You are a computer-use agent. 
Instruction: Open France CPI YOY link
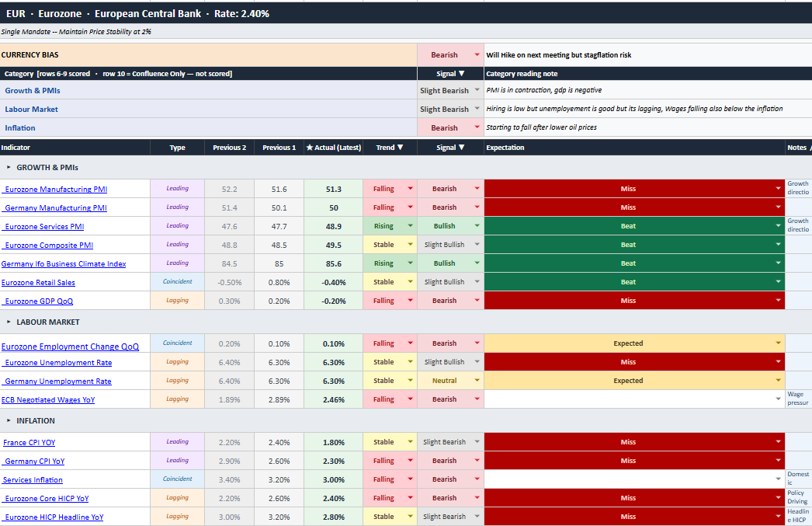(x=29, y=443)
